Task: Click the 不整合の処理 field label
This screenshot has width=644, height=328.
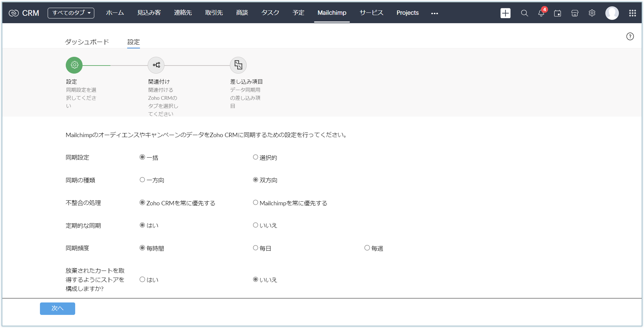Action: pyautogui.click(x=83, y=203)
